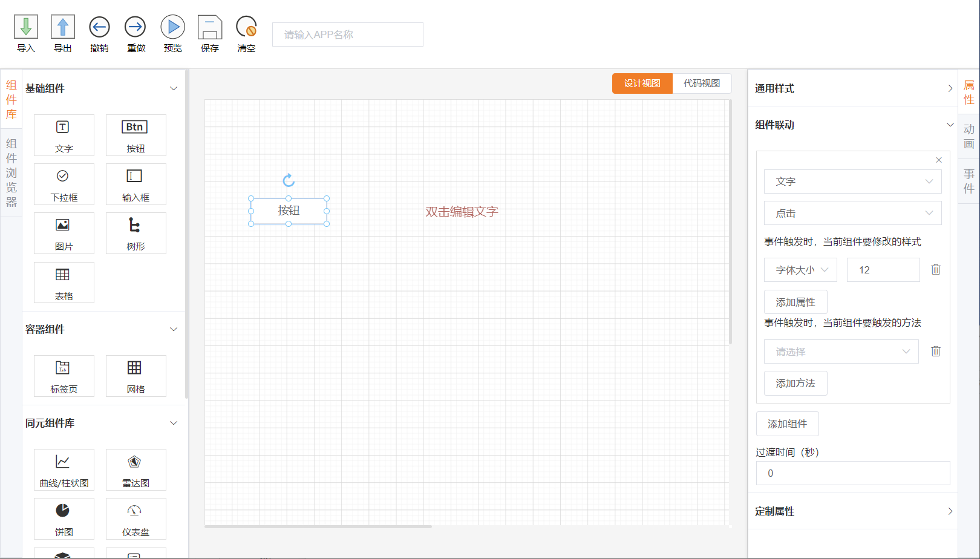
Task: Select the 图片 image component
Action: tap(64, 234)
